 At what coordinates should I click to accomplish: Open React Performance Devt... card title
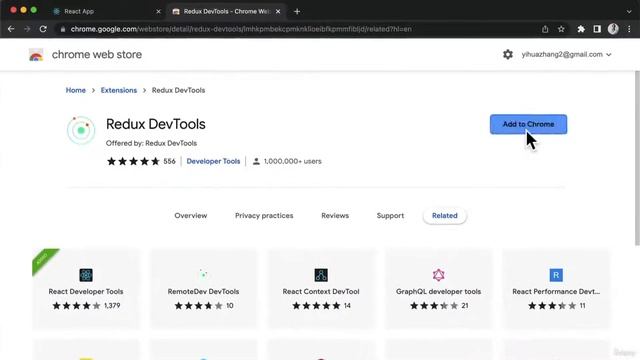coord(556,291)
